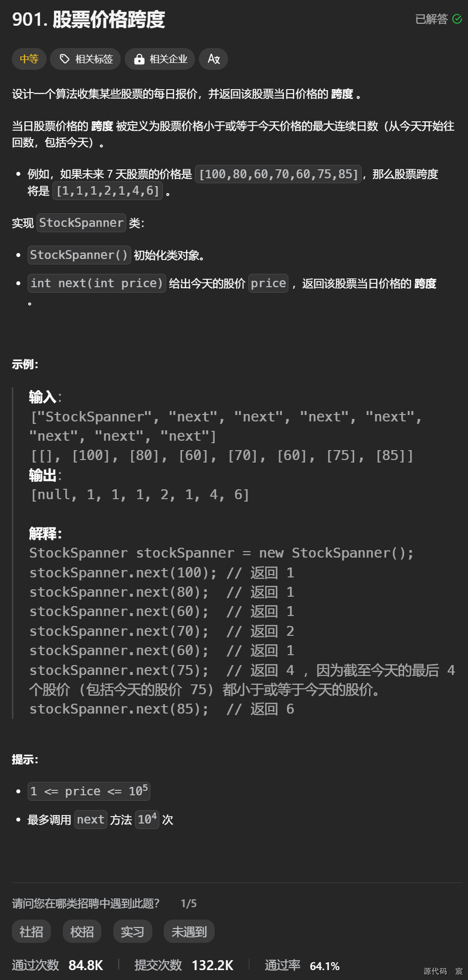Choose 未遇到 in the poll
Image resolution: width=468 pixels, height=980 pixels.
click(x=189, y=931)
